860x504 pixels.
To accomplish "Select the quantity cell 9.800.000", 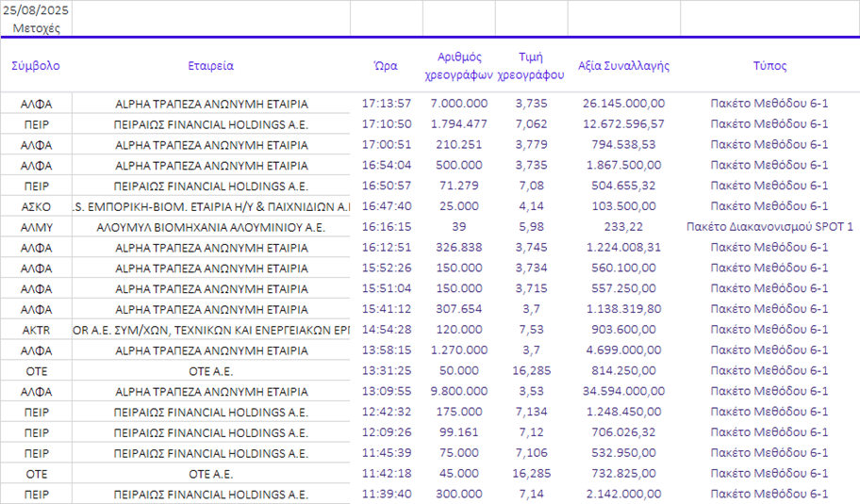I will coord(459,391).
